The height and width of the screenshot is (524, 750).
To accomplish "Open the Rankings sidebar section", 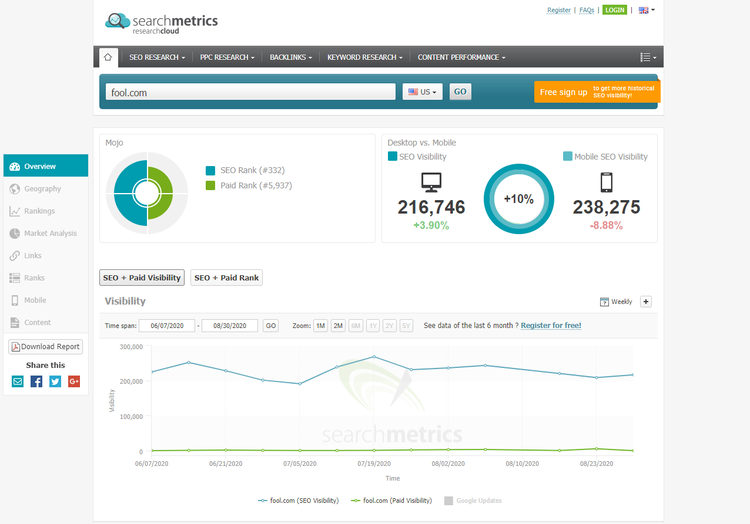I will 45,211.
